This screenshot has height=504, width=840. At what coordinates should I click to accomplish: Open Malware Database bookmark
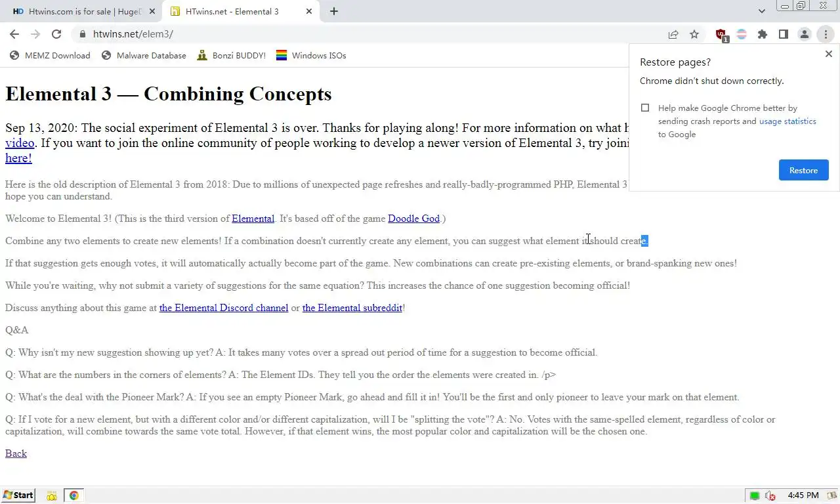pos(144,56)
